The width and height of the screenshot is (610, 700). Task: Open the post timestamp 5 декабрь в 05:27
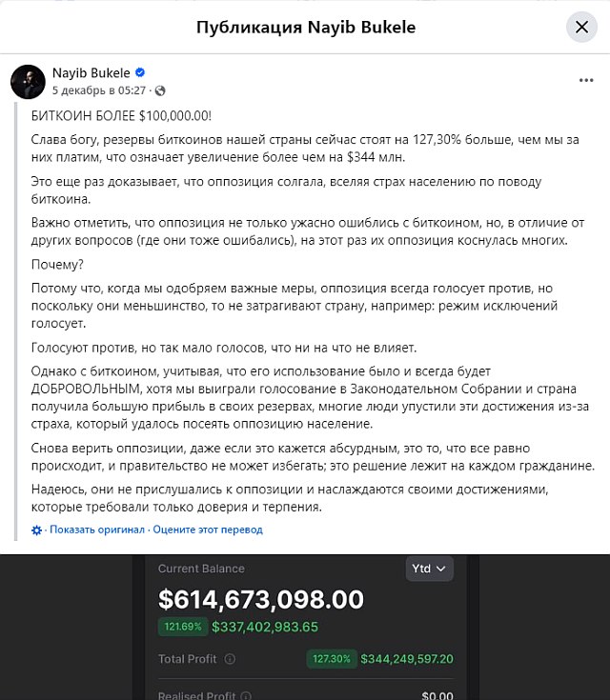(x=99, y=90)
